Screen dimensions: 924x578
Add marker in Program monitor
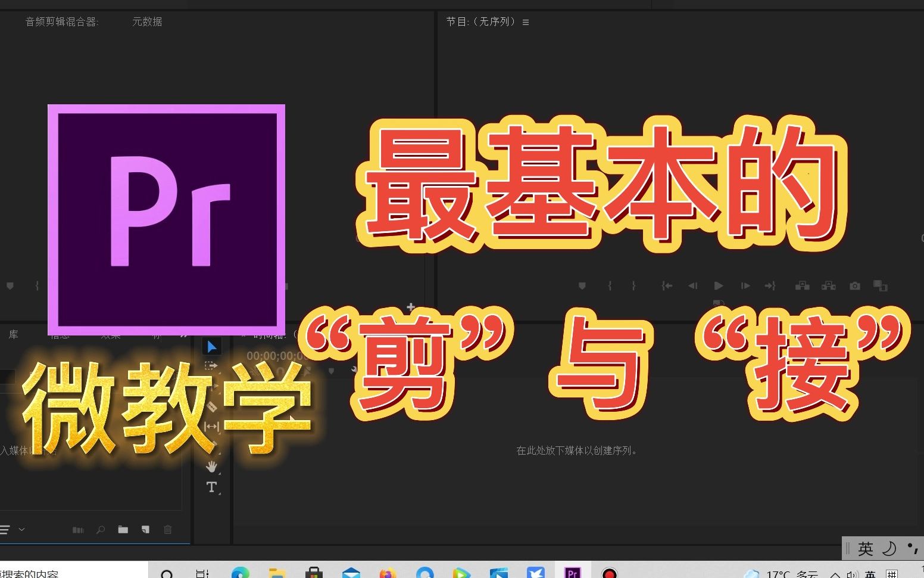pos(582,286)
